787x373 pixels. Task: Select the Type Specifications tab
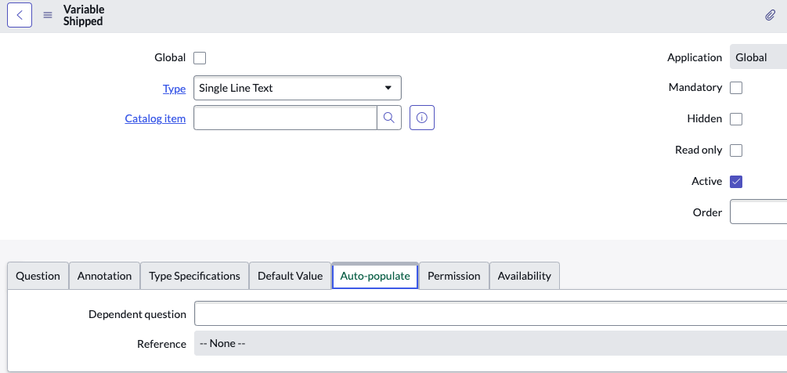pyautogui.click(x=195, y=276)
